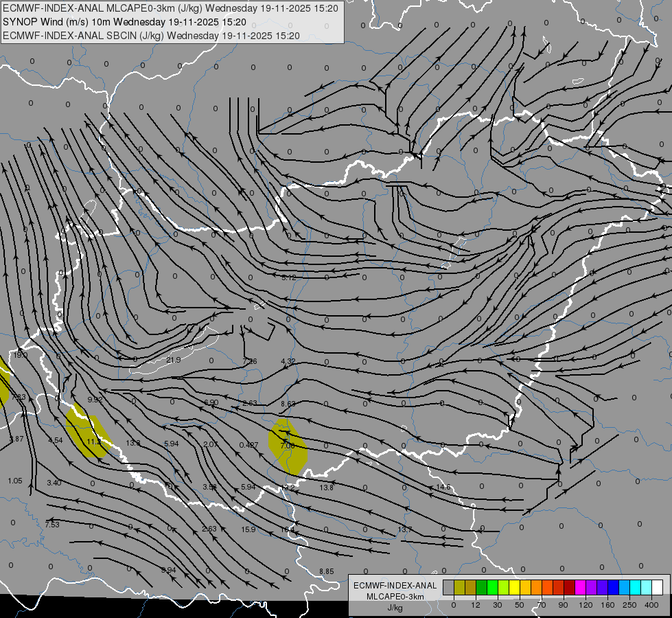Click the legend tick label '250'
Viewport: 672px width, 618px height.
click(x=629, y=605)
